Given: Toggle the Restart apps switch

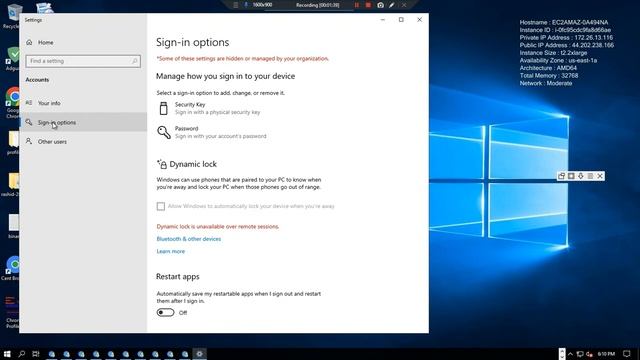Looking at the screenshot, I should click(165, 312).
